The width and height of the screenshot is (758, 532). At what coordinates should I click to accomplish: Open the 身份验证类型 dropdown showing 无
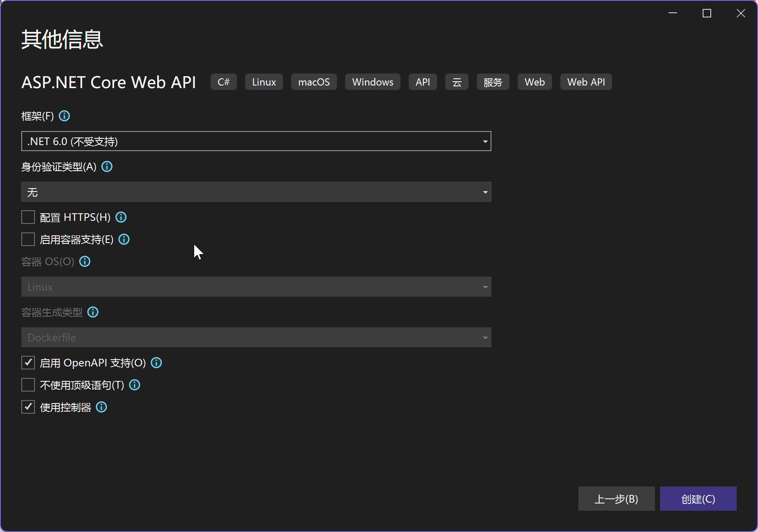(x=256, y=192)
